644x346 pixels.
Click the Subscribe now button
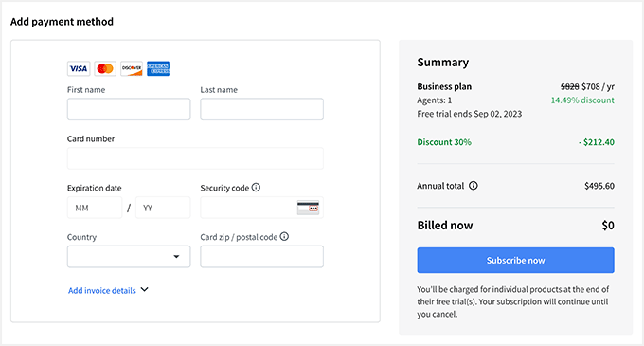(x=516, y=260)
